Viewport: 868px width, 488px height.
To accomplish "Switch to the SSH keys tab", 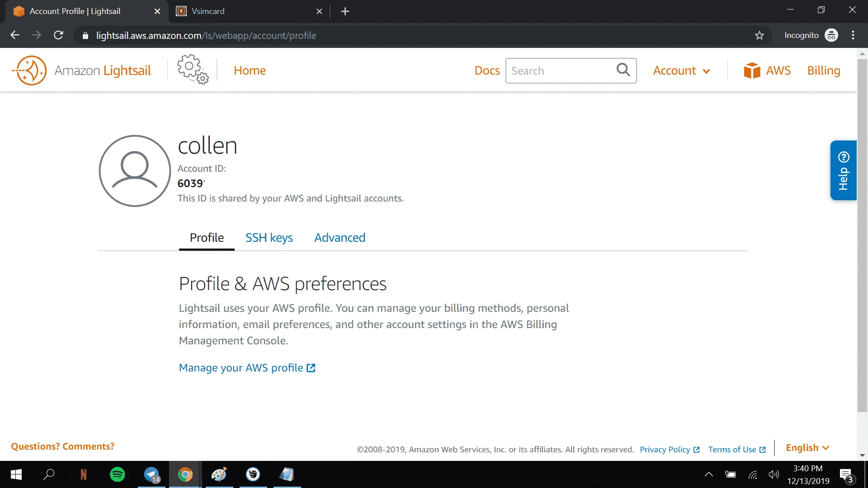I will (269, 238).
